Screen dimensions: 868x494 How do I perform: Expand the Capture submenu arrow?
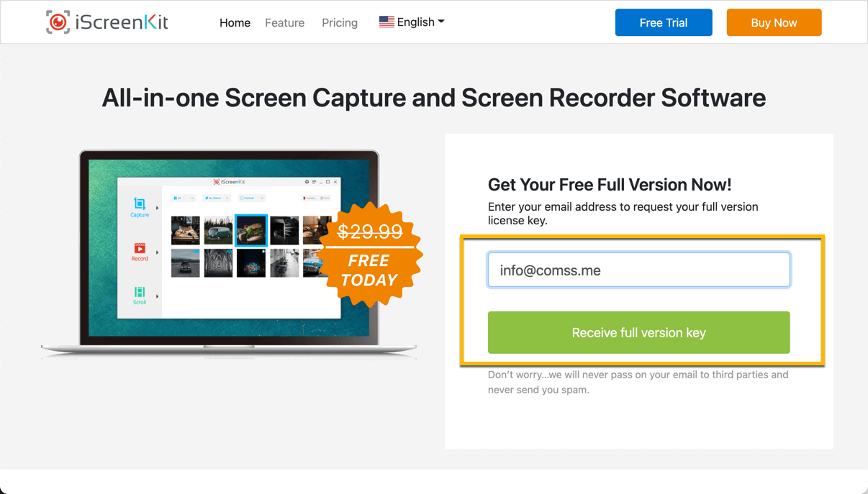tap(157, 208)
